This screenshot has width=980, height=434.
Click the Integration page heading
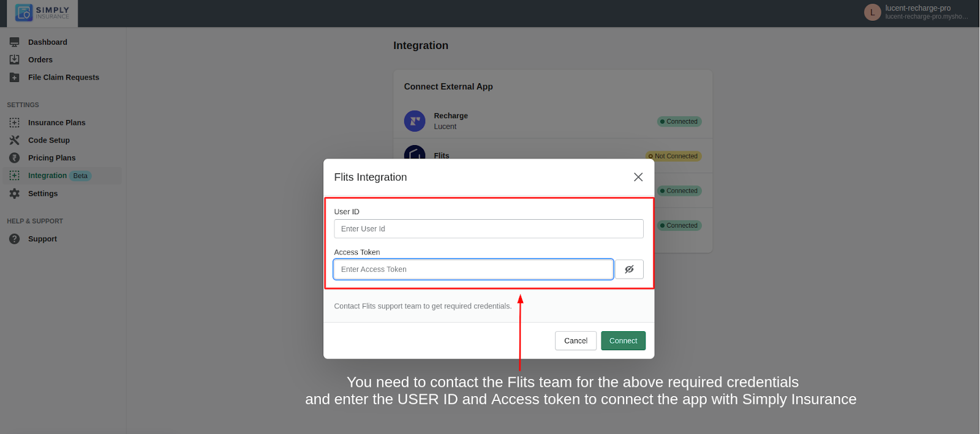pyautogui.click(x=421, y=45)
